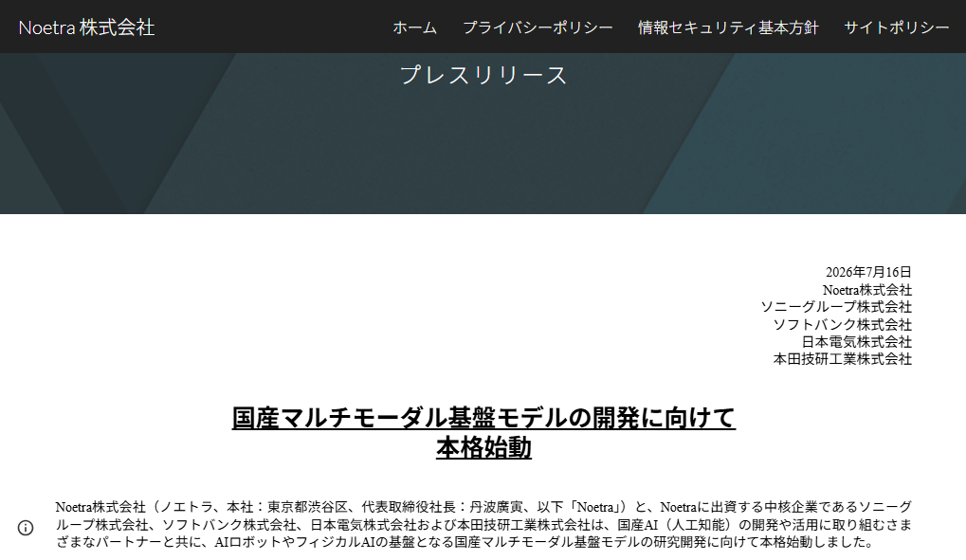This screenshot has height=560, width=966.
Task: Open the プライバシーポリシー page
Action: (x=538, y=27)
